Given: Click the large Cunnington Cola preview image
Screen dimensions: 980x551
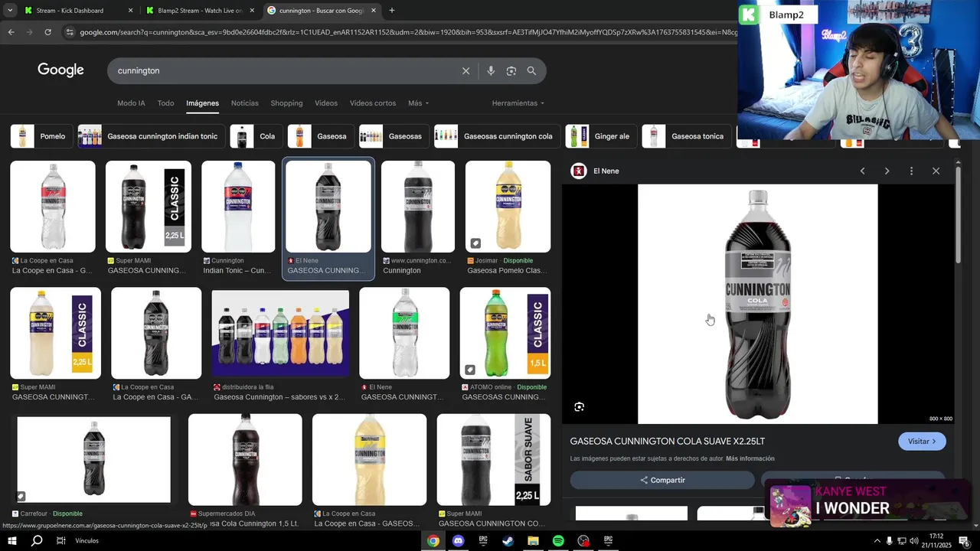Looking at the screenshot, I should [758, 304].
